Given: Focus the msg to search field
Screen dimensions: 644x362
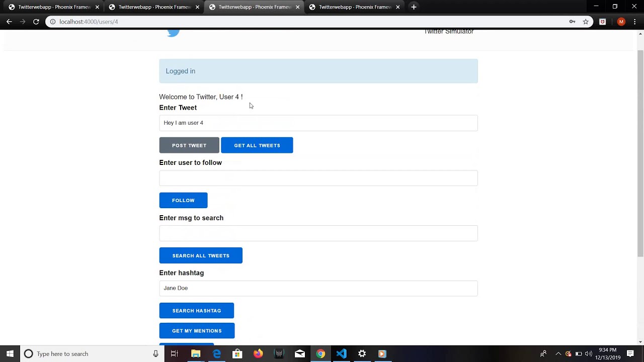Looking at the screenshot, I should coord(318,233).
